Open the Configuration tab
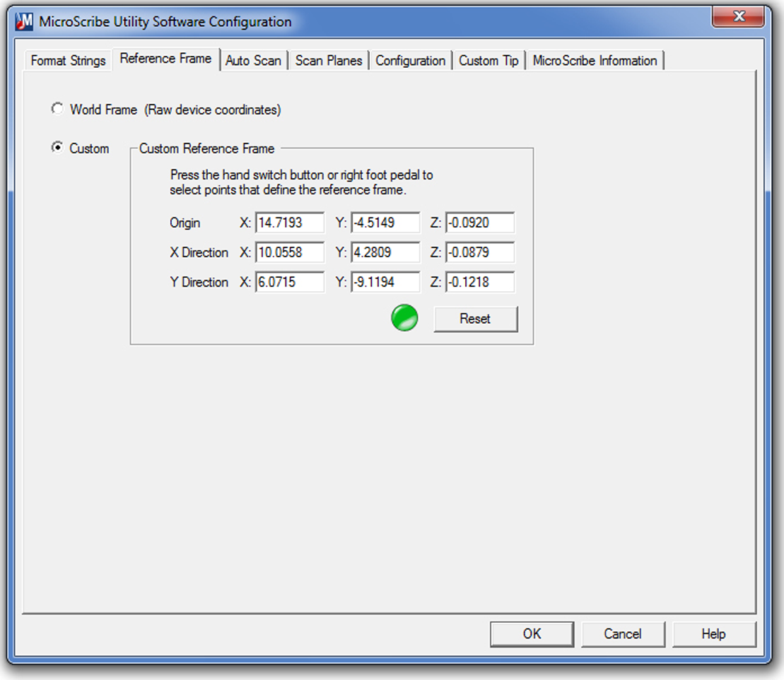784x680 pixels. coord(411,61)
